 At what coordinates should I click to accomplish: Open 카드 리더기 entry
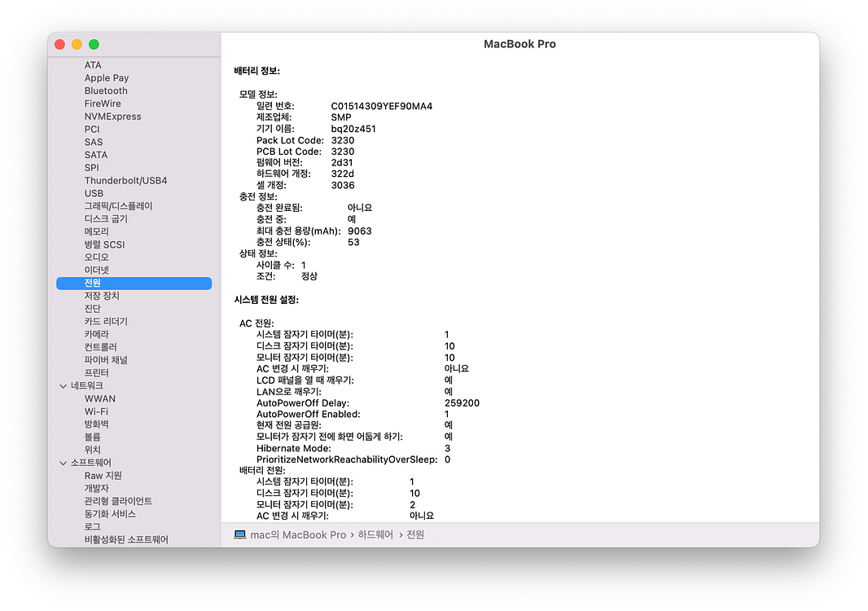click(106, 321)
